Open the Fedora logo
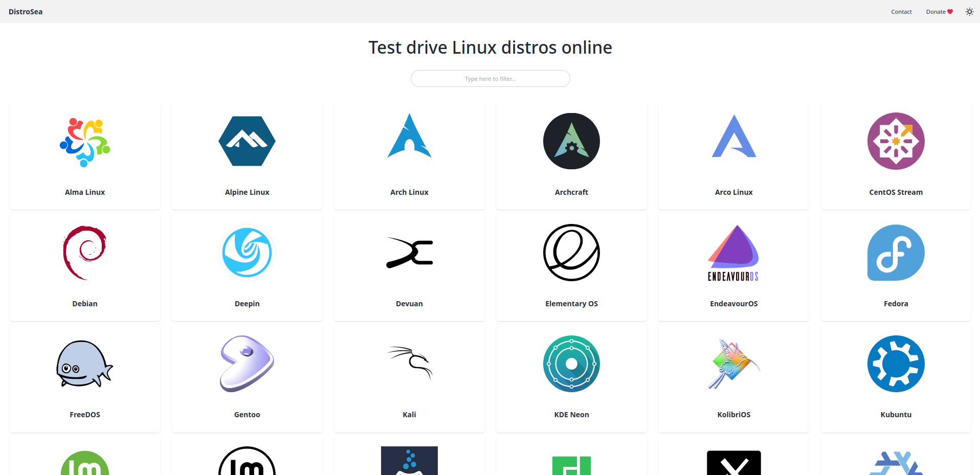This screenshot has width=980, height=475. [896, 253]
